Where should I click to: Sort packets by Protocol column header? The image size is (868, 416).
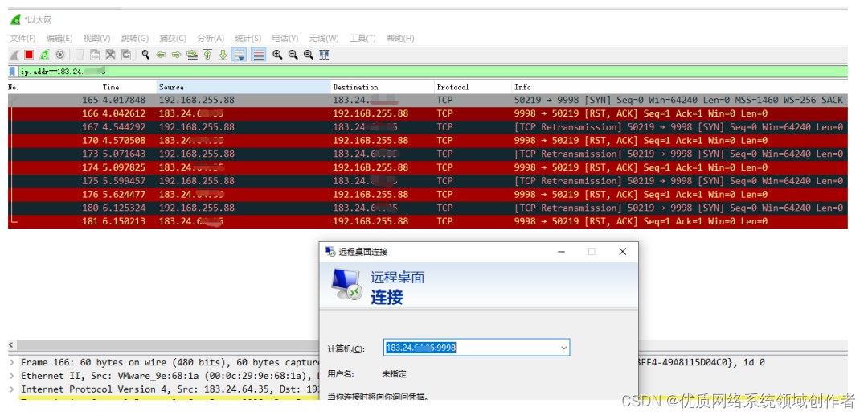point(473,87)
